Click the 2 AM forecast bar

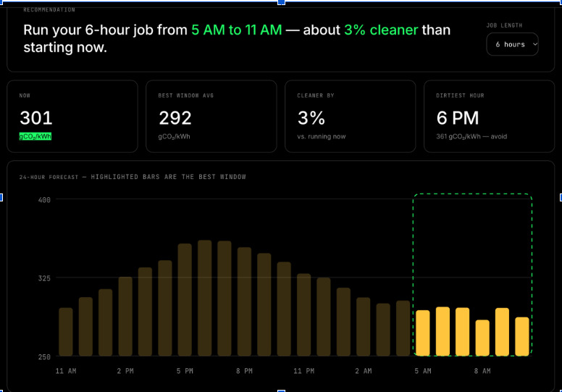[x=364, y=327]
